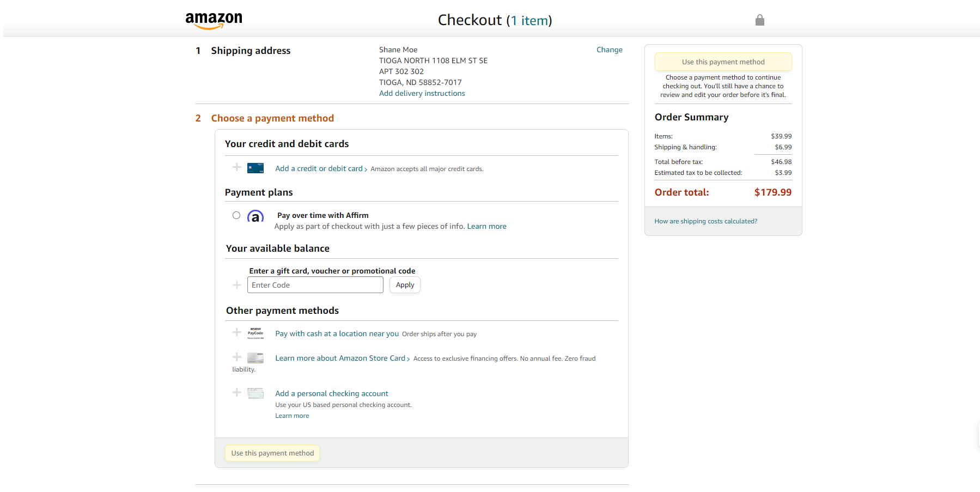Click the name Shane Moe
The width and height of the screenshot is (980, 492).
[x=398, y=50]
